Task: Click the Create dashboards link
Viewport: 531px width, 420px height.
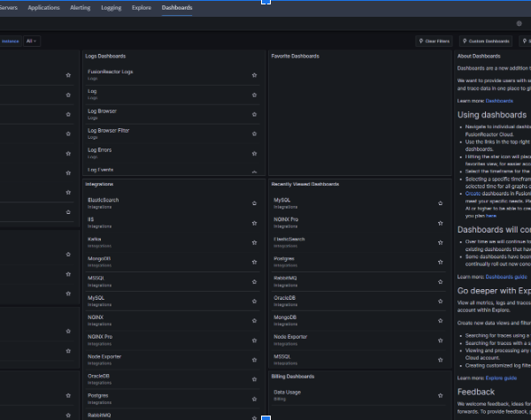Action: click(x=473, y=194)
